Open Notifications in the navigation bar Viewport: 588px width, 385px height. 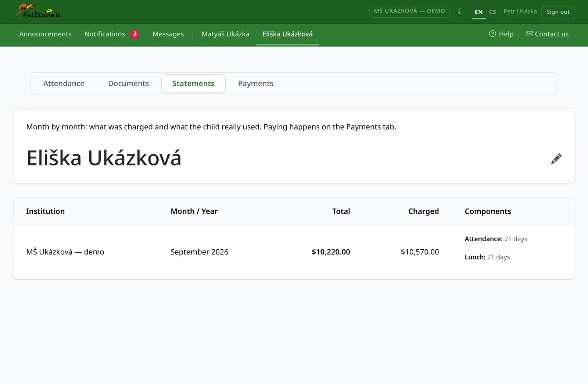coord(105,34)
